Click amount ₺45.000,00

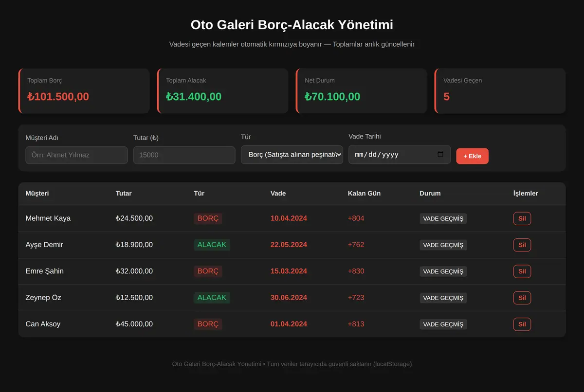134,324
